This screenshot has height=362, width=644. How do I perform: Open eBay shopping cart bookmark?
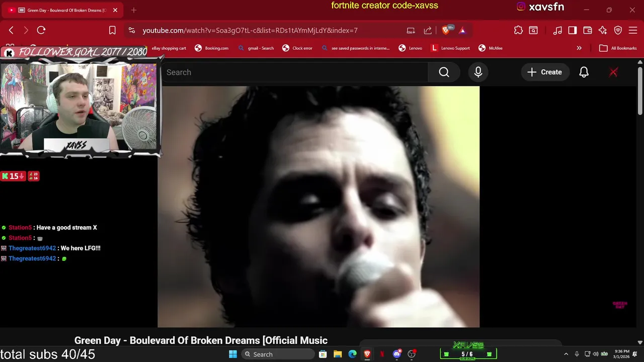[169, 48]
